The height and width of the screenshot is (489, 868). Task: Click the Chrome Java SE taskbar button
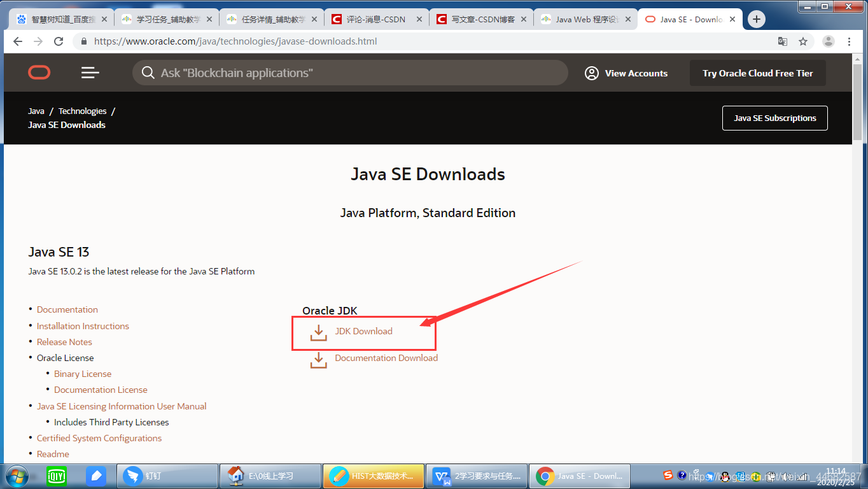[x=580, y=476]
